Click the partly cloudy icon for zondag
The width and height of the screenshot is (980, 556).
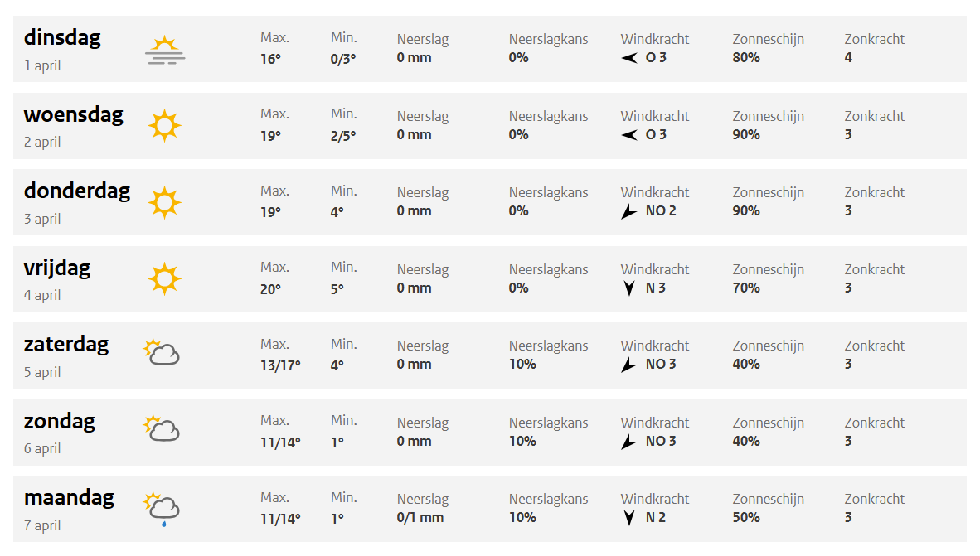coord(162,429)
